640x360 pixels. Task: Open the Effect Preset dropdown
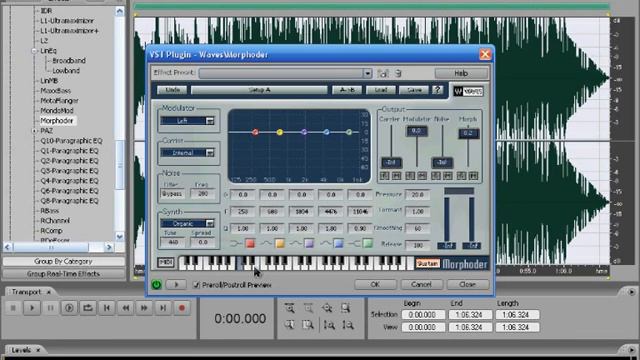coord(367,73)
